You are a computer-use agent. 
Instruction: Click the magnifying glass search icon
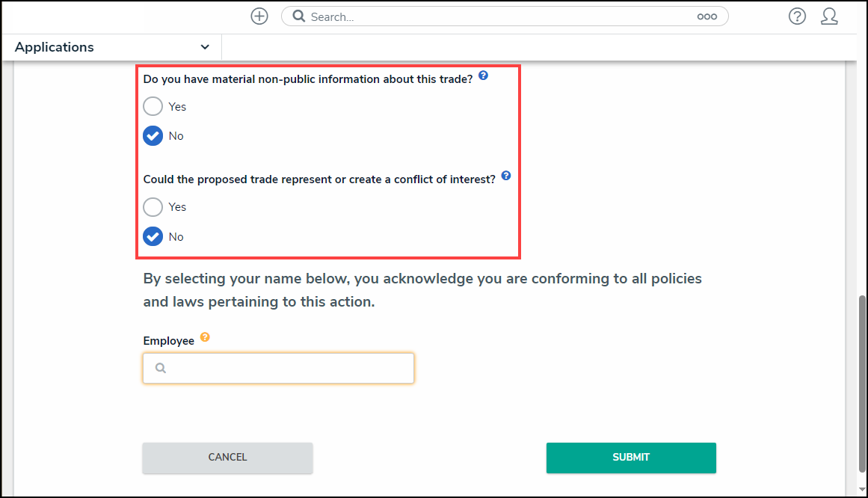coord(298,16)
